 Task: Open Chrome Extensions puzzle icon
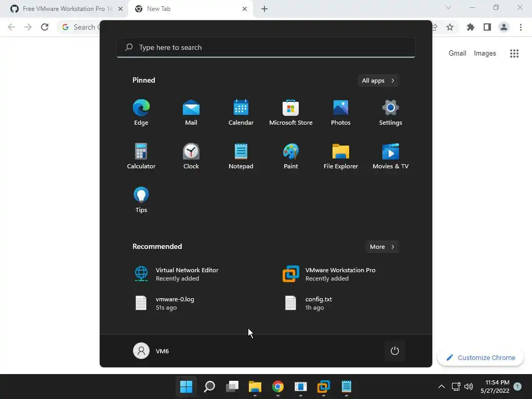point(471,27)
